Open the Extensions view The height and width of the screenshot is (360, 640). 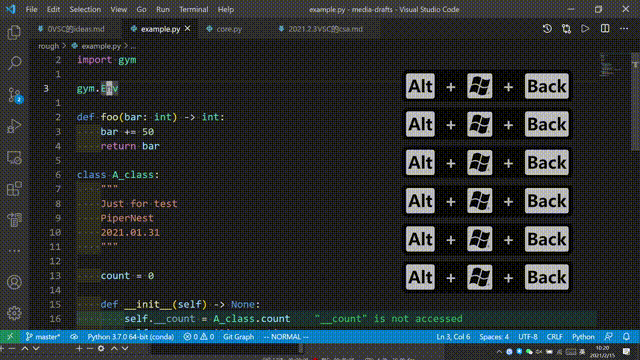click(14, 189)
